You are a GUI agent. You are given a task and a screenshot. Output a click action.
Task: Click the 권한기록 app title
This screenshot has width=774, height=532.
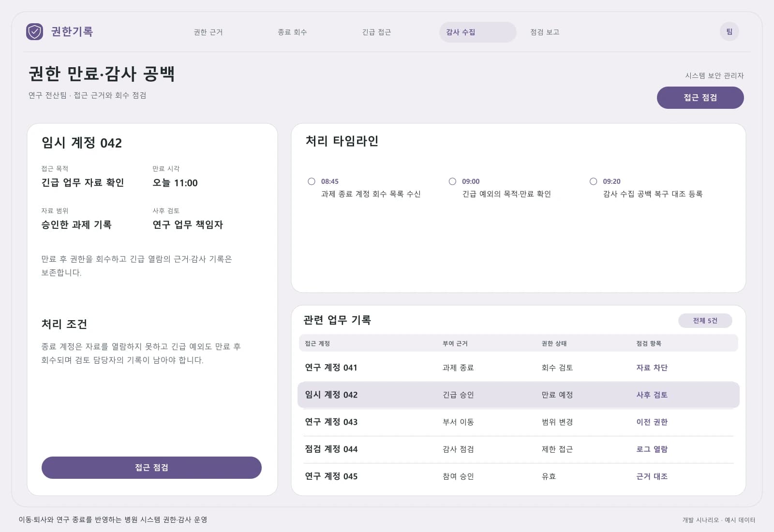(72, 31)
